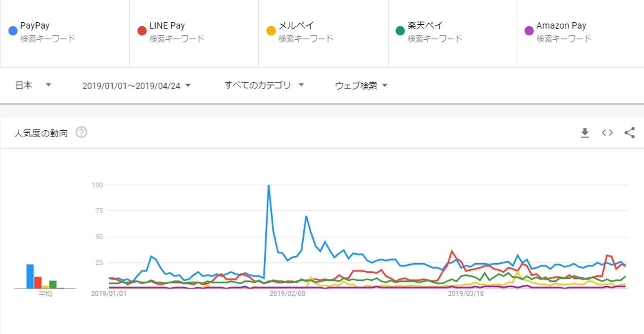Click the PayPay peak at 100
Screen dimensions: 644x334
[x=268, y=186]
